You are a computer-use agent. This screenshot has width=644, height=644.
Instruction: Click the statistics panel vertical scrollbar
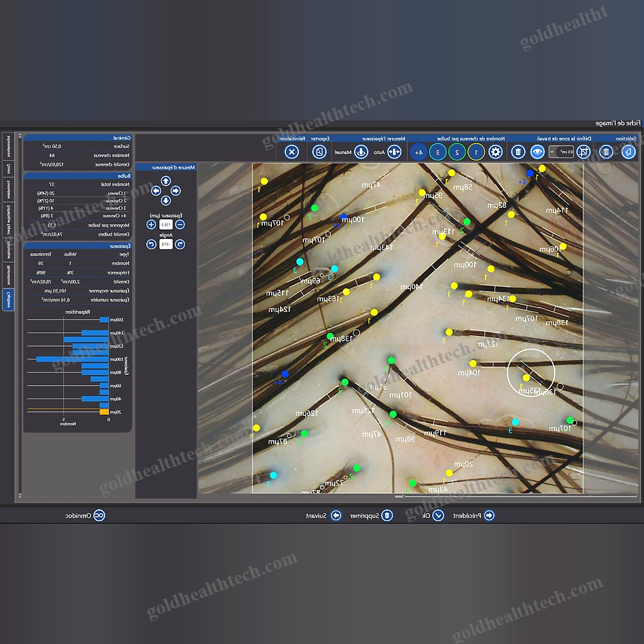[20, 316]
